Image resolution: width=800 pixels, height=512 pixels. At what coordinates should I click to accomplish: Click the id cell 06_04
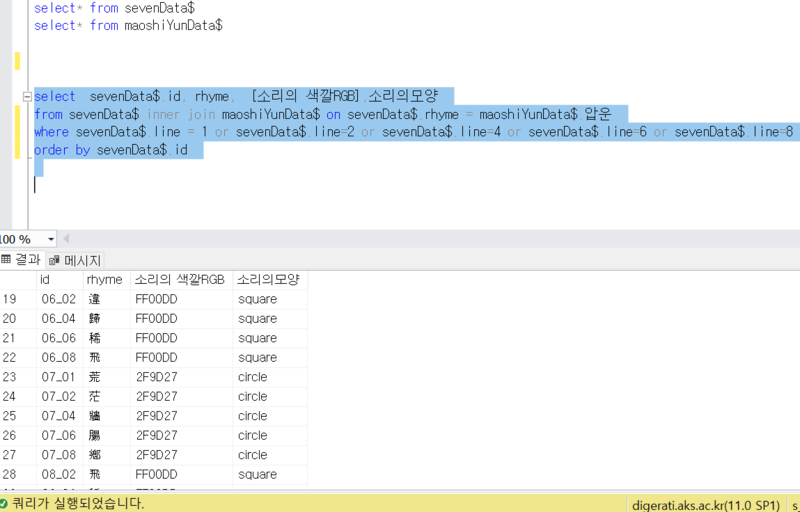[60, 319]
